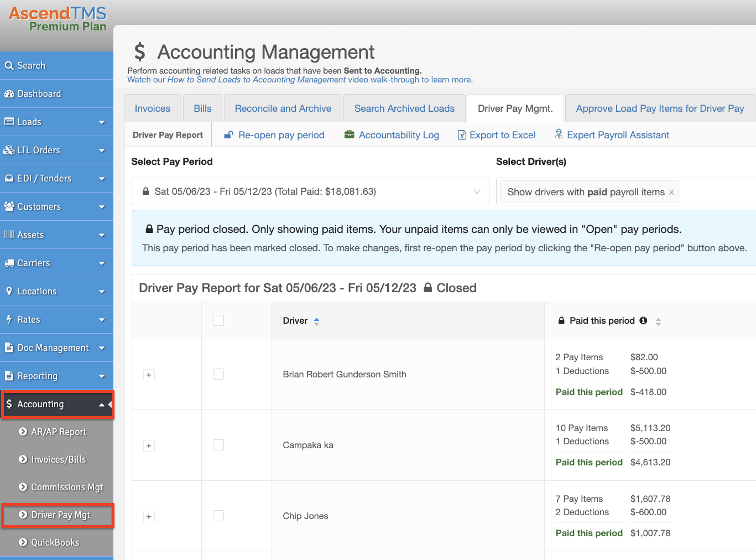Click the Rates lightning bolt icon
Image resolution: width=756 pixels, height=560 pixels.
[x=9, y=319]
